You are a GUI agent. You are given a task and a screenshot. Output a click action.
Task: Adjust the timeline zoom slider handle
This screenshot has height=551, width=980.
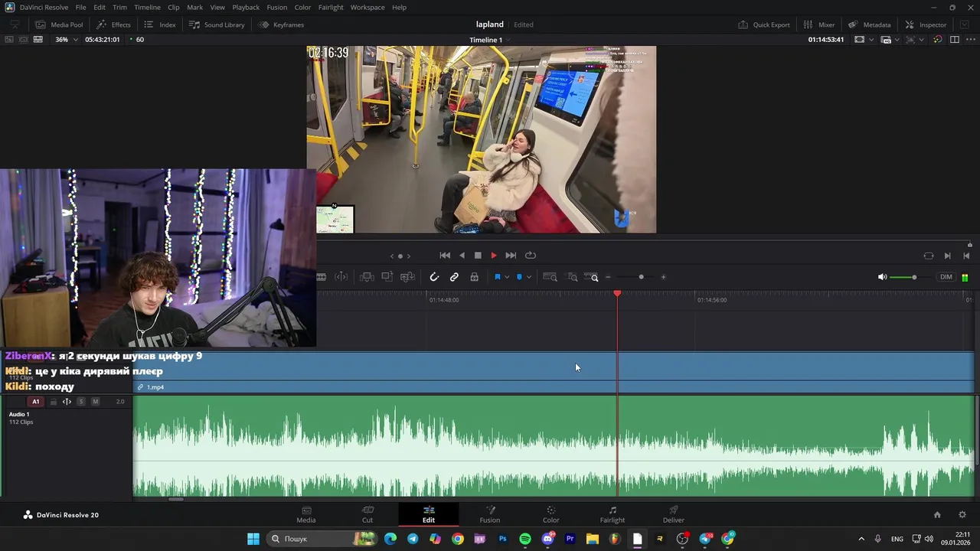(641, 277)
